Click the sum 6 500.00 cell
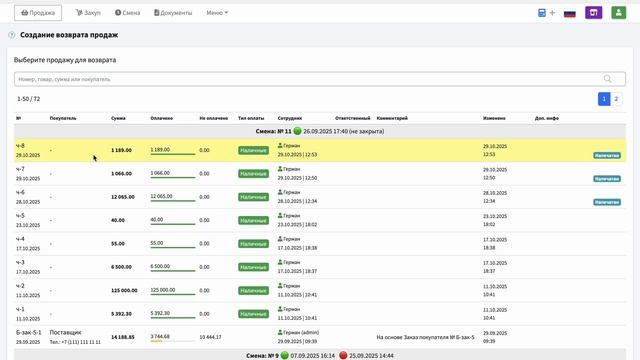This screenshot has width=640, height=360. 121,267
